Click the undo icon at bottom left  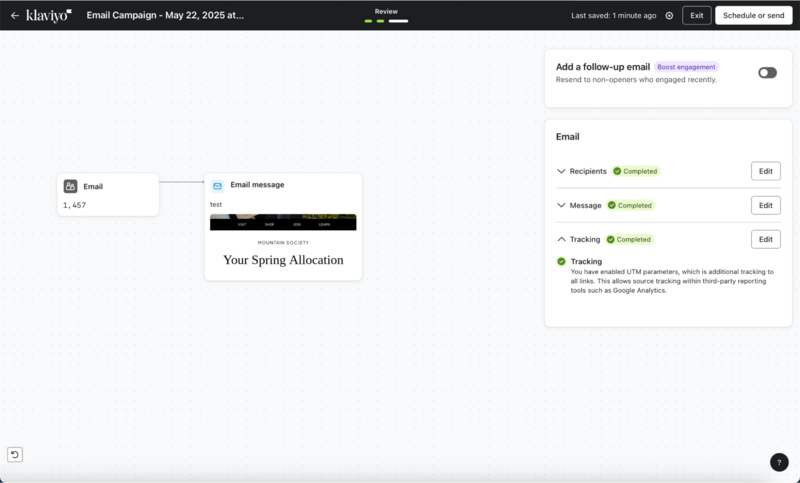[15, 454]
